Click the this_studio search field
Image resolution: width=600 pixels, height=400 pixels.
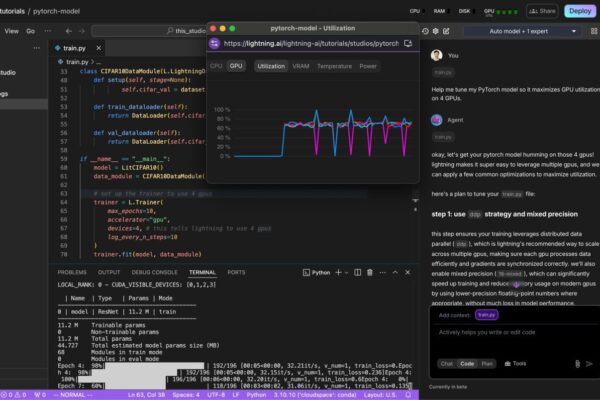coord(149,31)
